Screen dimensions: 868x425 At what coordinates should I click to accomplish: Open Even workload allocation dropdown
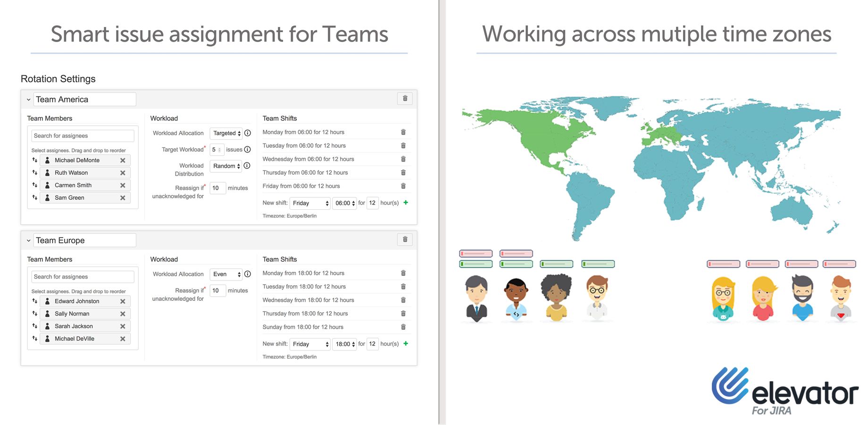(x=226, y=274)
